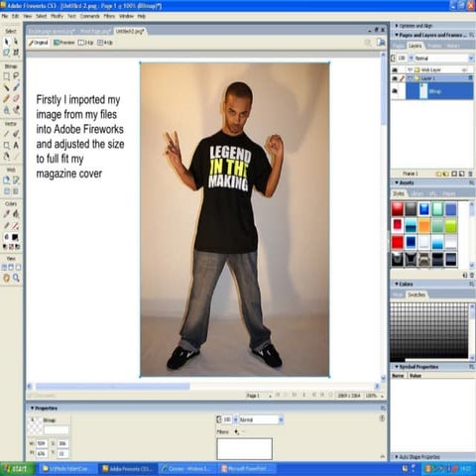Select the Rectangle vector tool

[6, 145]
